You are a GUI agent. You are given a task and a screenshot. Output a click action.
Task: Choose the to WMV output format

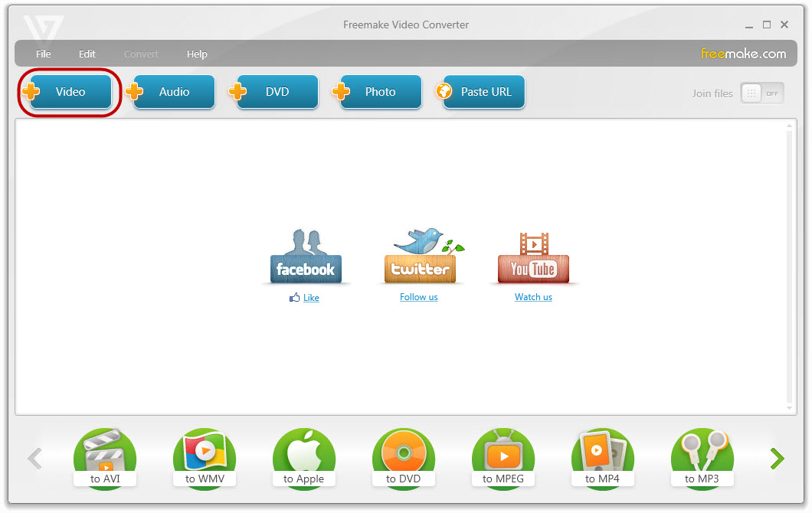point(205,458)
